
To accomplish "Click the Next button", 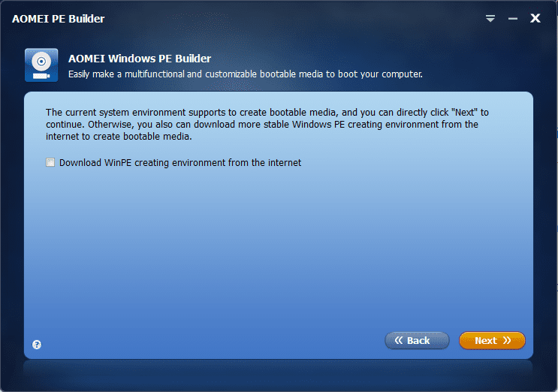I will pos(492,340).
